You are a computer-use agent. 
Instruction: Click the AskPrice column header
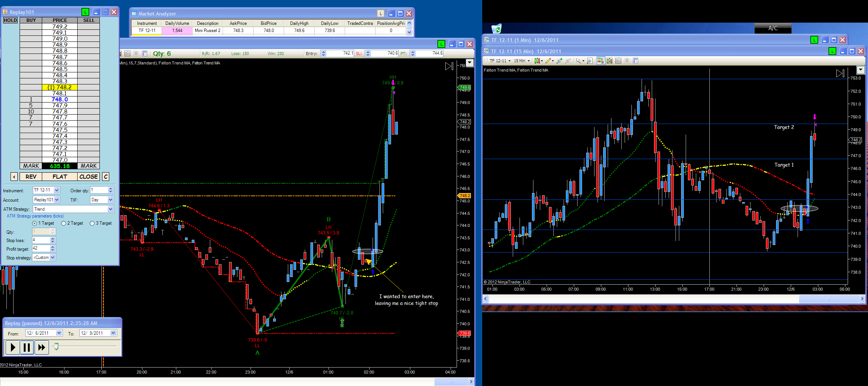(x=238, y=23)
